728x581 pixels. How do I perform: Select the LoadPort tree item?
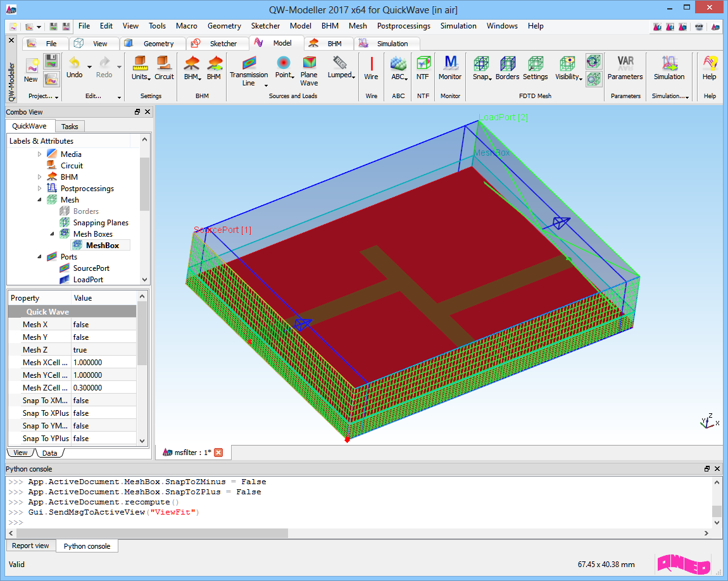(x=88, y=279)
